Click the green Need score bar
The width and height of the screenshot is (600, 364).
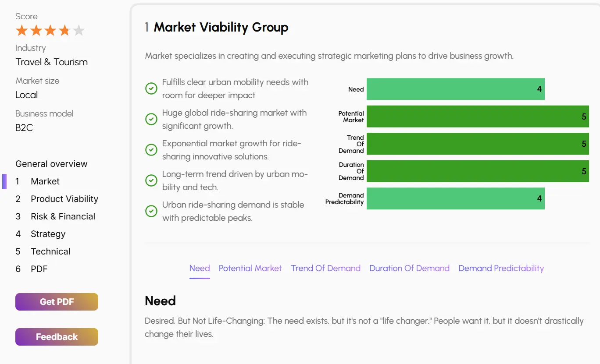(x=455, y=88)
